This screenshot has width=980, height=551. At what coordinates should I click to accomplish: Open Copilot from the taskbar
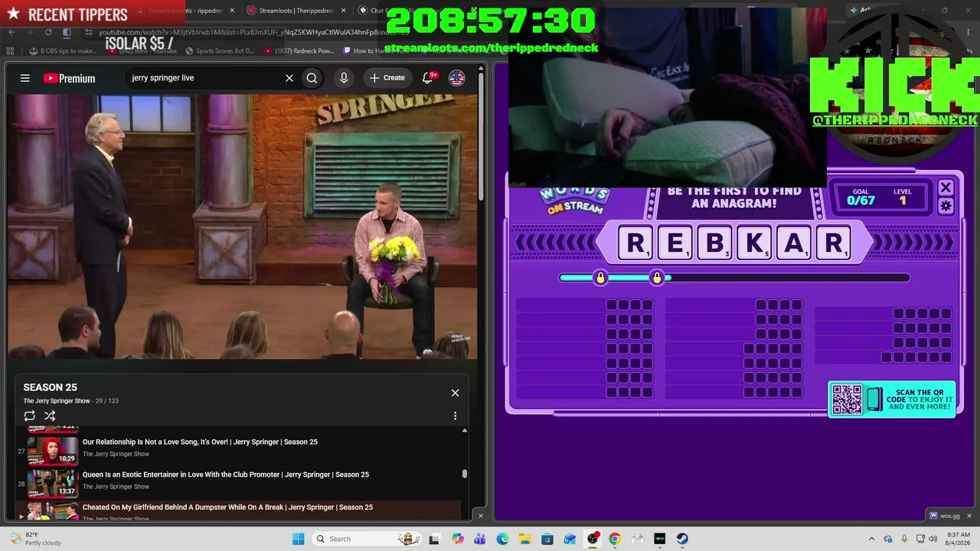click(458, 539)
